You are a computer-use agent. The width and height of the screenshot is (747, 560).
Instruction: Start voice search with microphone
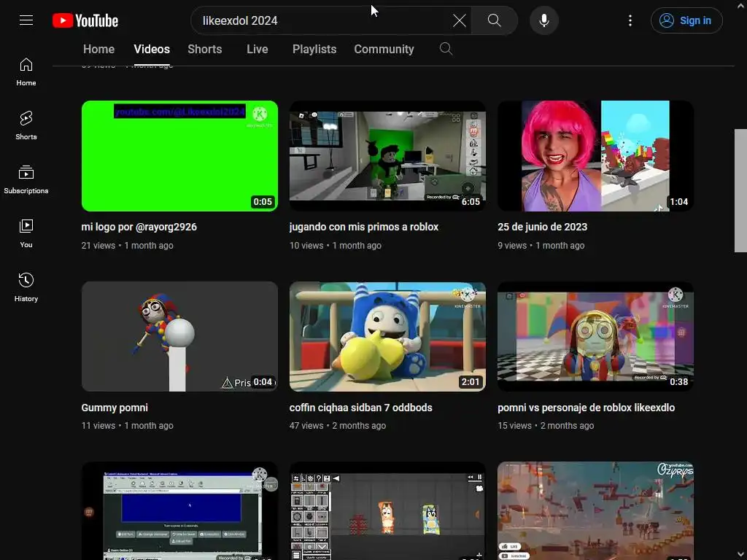tap(544, 20)
